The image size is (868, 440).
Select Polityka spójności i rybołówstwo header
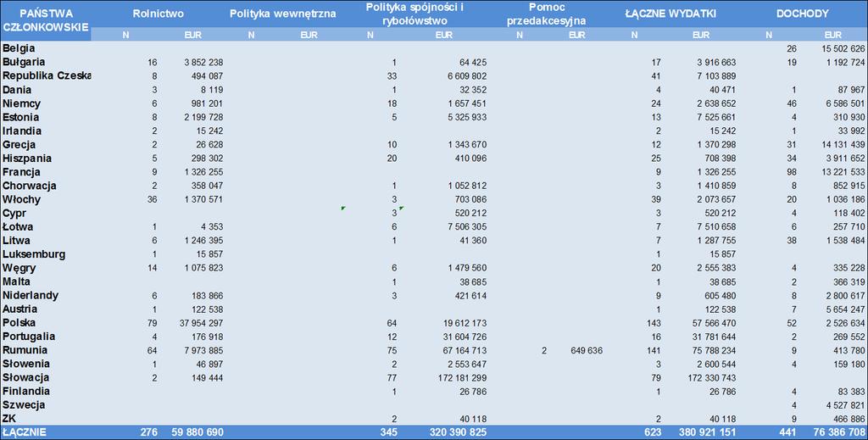(x=415, y=14)
